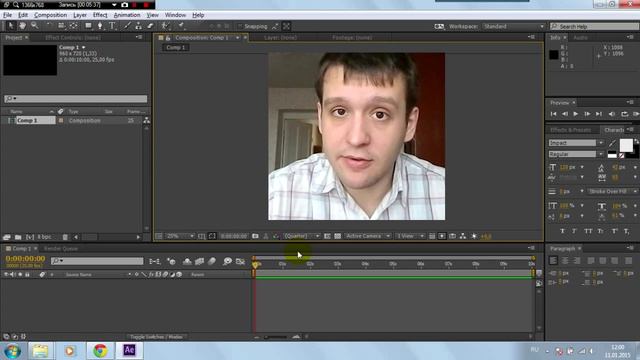Image resolution: width=640 pixels, height=360 pixels.
Task: Click the flowchart icon beside Comp 1 row
Action: [x=146, y=120]
